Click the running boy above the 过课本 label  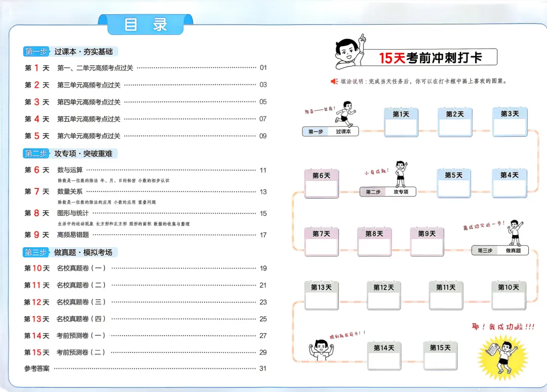345,114
